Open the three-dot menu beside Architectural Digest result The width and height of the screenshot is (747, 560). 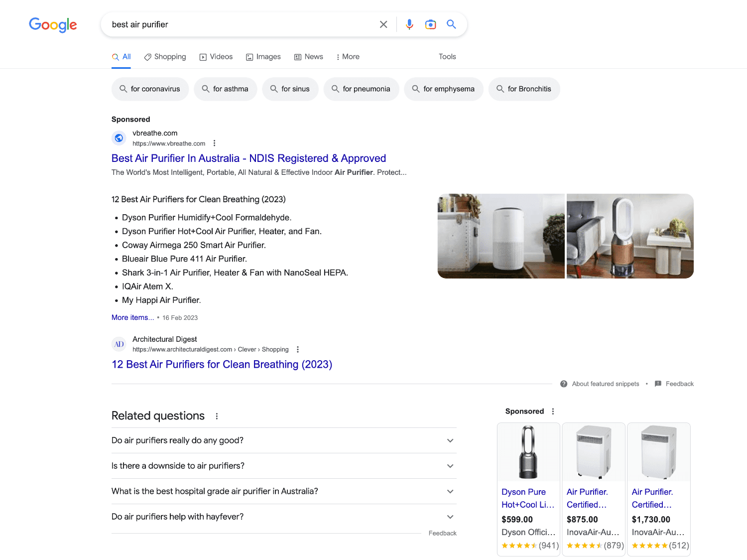pos(297,349)
